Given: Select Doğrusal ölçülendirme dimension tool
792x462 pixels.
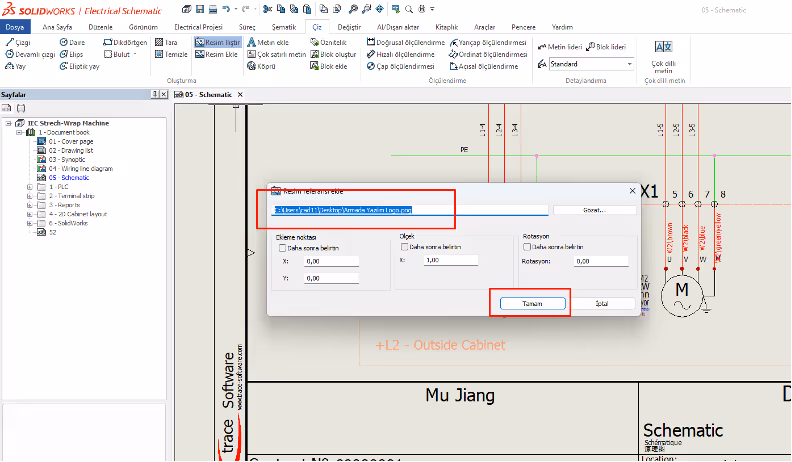Looking at the screenshot, I should tap(406, 42).
